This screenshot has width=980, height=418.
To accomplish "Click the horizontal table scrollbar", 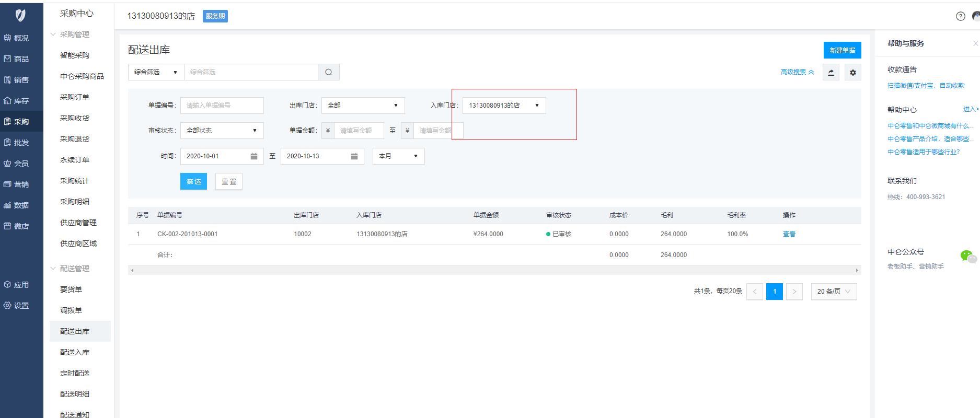I will click(x=494, y=270).
